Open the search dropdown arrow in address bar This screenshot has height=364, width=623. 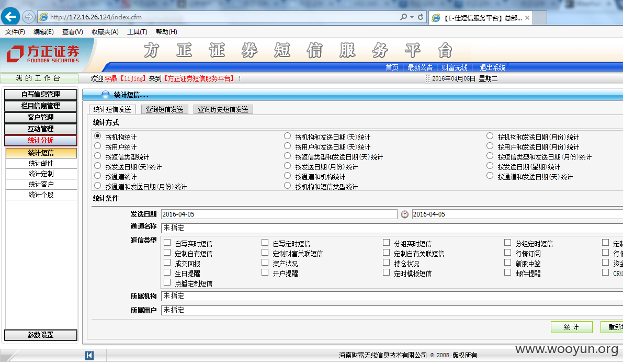point(412,17)
